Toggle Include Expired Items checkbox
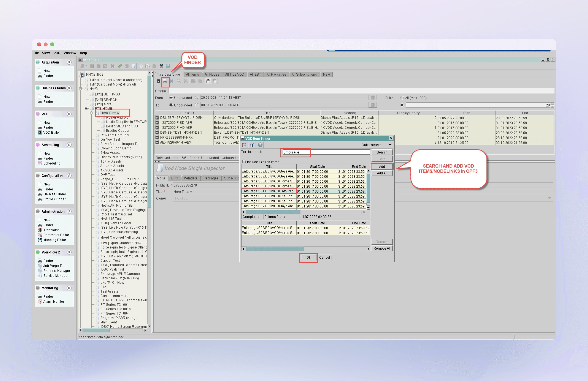This screenshot has height=381, width=588. pyautogui.click(x=244, y=162)
